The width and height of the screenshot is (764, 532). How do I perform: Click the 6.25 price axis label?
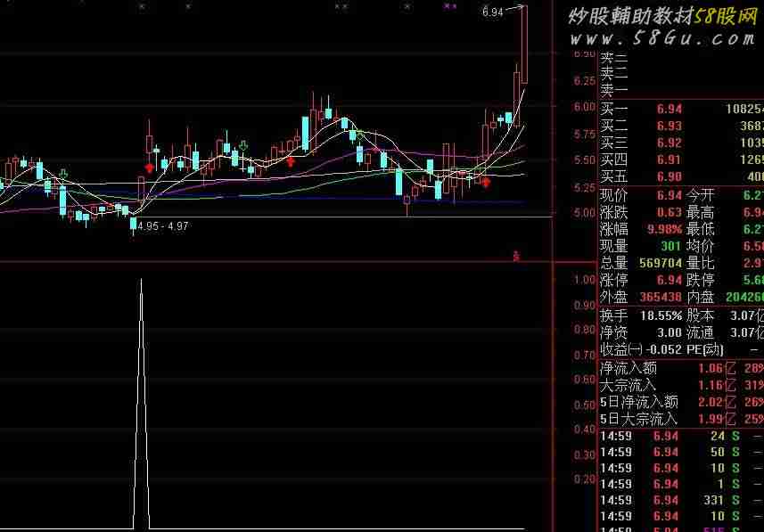pos(585,81)
